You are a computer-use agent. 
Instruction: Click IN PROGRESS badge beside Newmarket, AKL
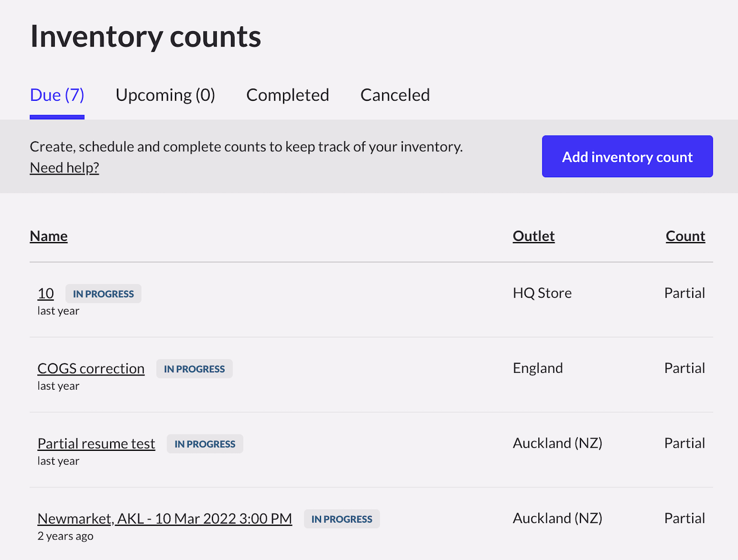(342, 519)
